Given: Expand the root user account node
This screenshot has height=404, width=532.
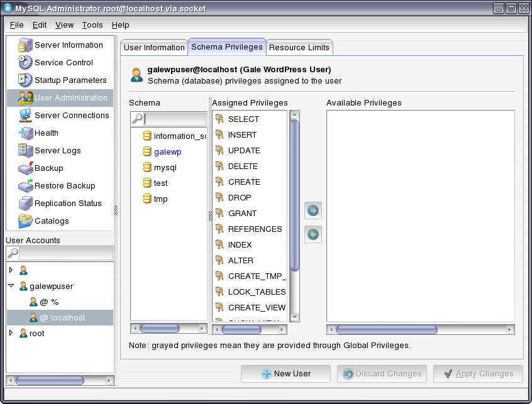Looking at the screenshot, I should (x=11, y=333).
